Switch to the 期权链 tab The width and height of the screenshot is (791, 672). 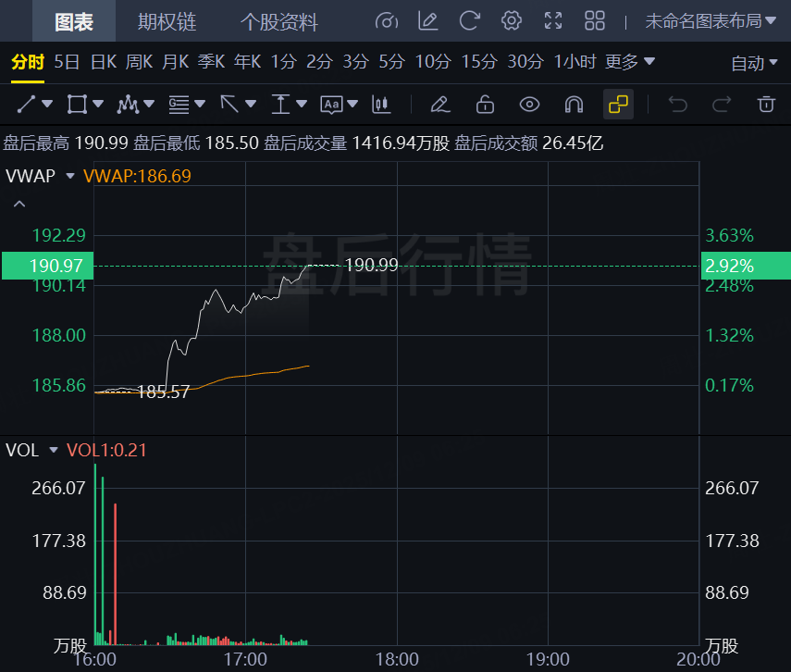click(x=167, y=21)
